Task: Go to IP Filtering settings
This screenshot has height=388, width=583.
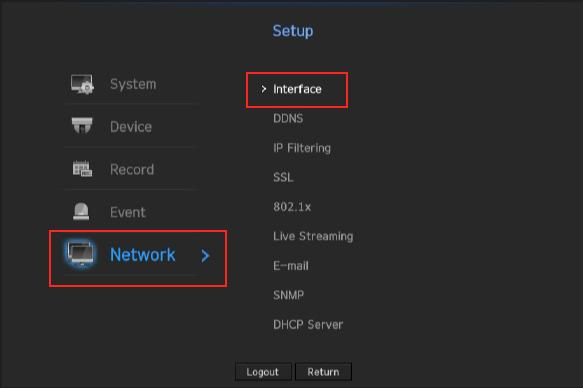Action: [302, 148]
